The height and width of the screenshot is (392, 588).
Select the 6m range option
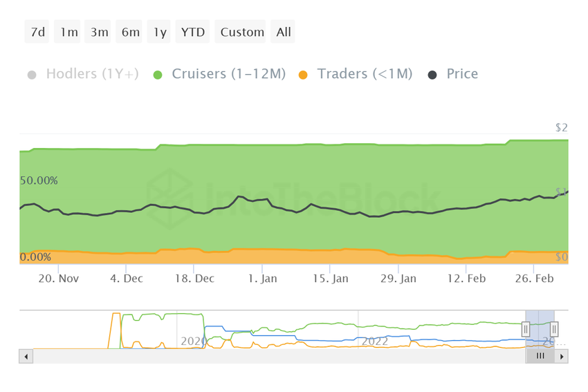[x=129, y=32]
